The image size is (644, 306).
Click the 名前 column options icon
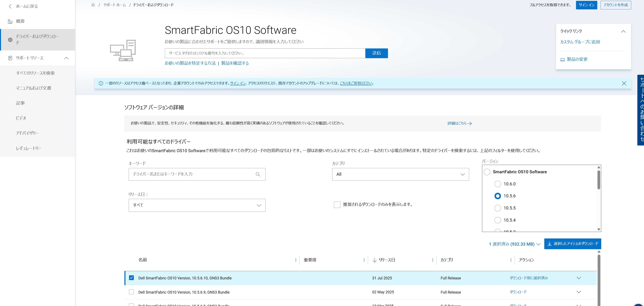point(296,260)
